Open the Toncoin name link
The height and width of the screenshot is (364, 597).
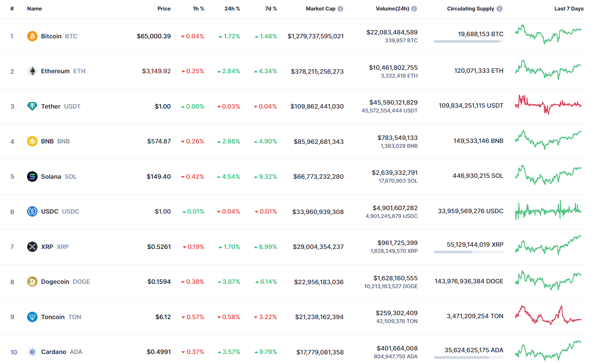(x=53, y=317)
